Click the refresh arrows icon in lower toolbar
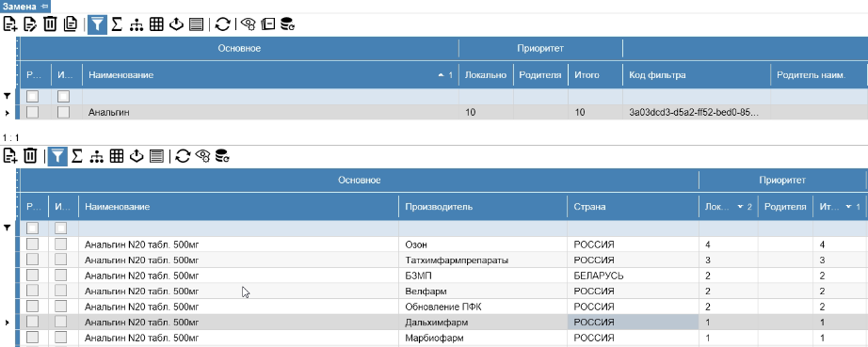868x347 pixels. click(x=183, y=156)
